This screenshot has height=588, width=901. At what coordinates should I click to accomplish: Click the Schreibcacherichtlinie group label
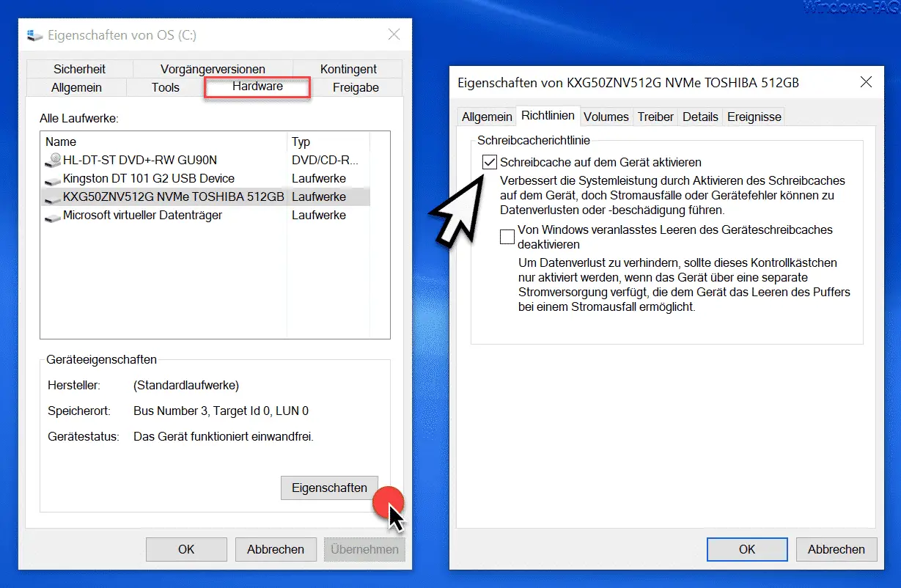click(x=534, y=140)
